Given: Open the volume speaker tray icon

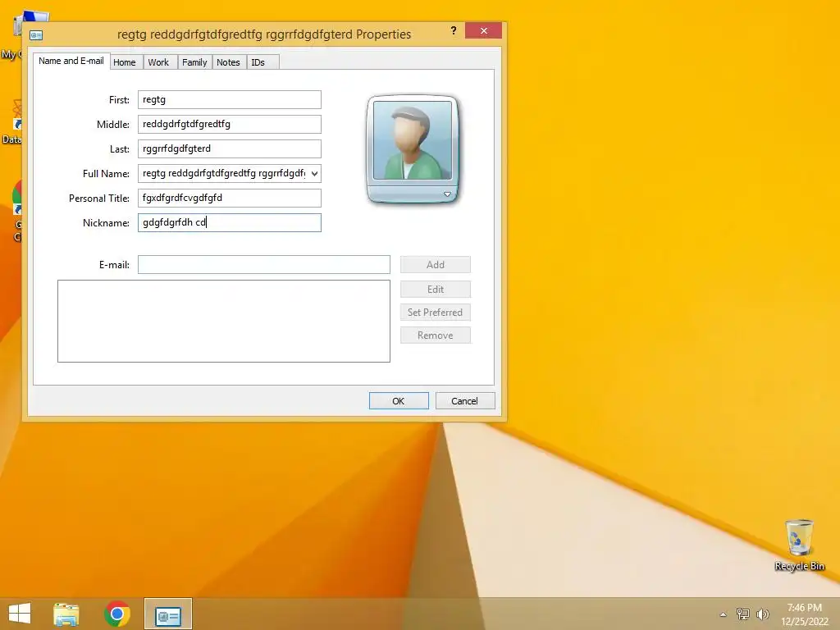Looking at the screenshot, I should (762, 614).
